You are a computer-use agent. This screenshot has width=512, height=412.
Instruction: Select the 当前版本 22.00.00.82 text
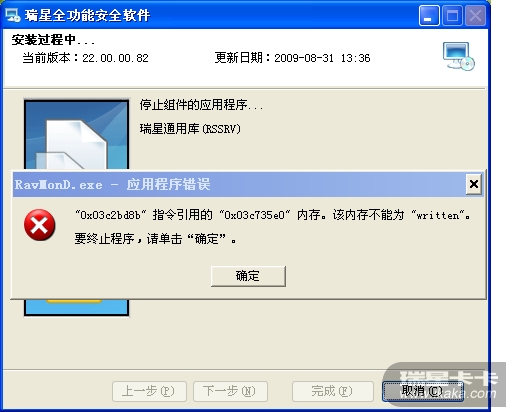(x=86, y=58)
